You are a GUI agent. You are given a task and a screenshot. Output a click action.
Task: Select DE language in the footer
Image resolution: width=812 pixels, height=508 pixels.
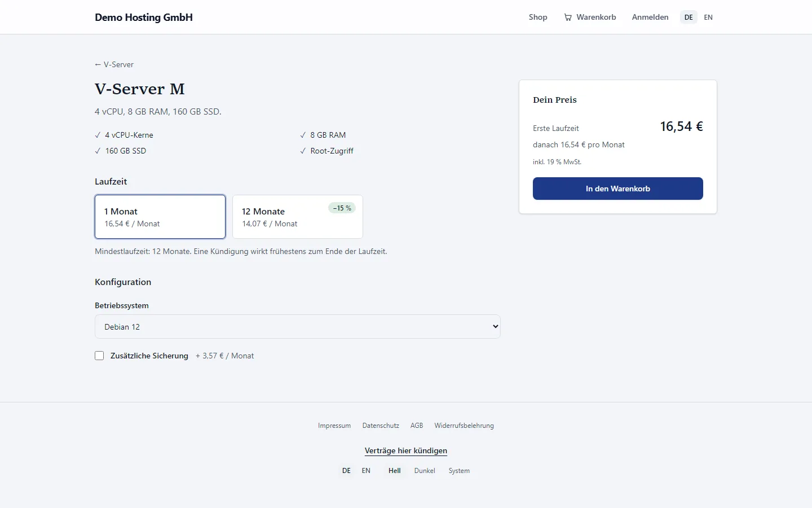tap(346, 471)
